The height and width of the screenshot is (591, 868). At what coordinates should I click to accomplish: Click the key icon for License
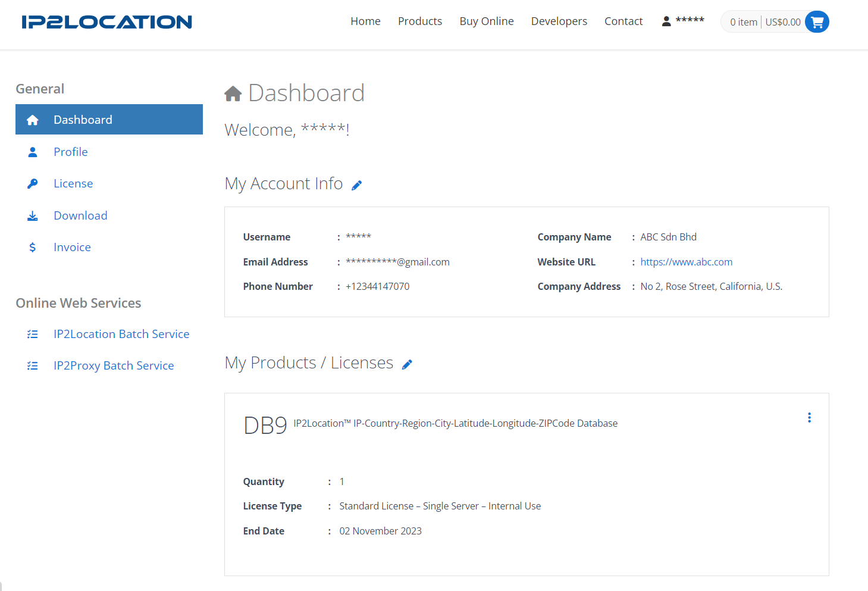click(x=33, y=184)
